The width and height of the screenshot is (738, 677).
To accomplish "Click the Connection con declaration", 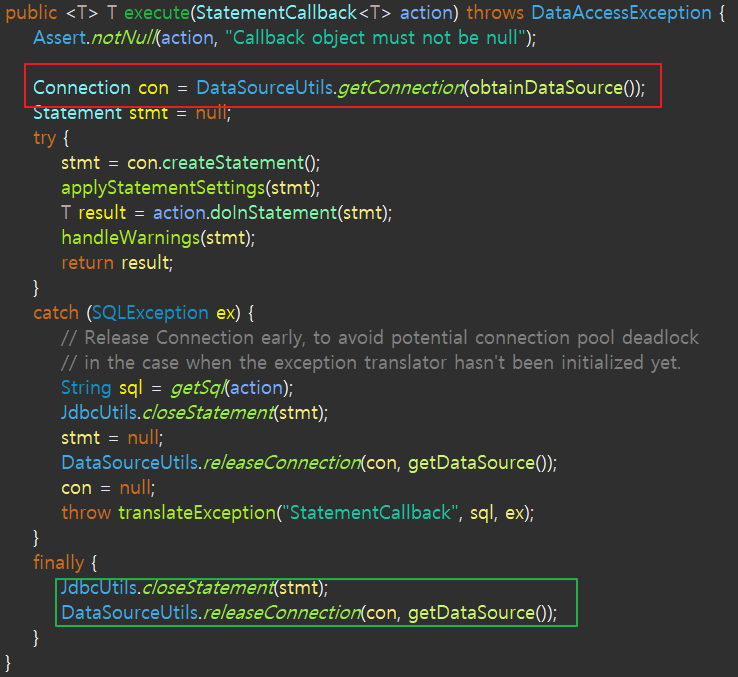I will [x=101, y=88].
